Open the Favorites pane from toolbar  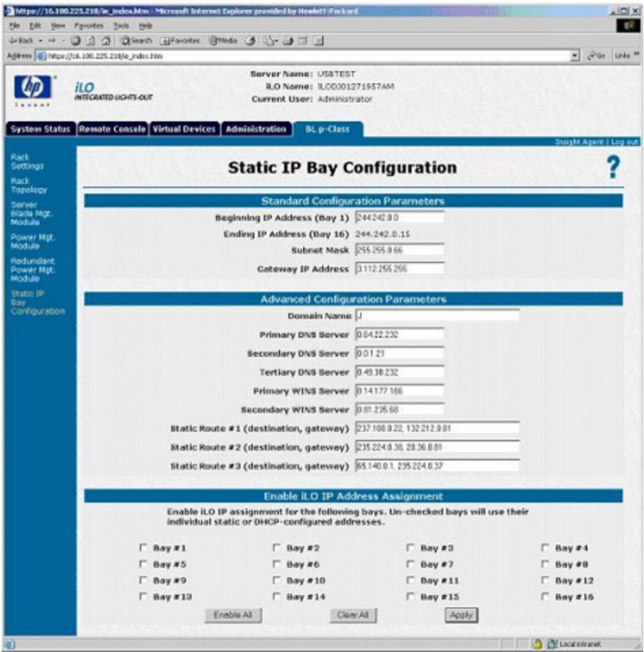181,41
